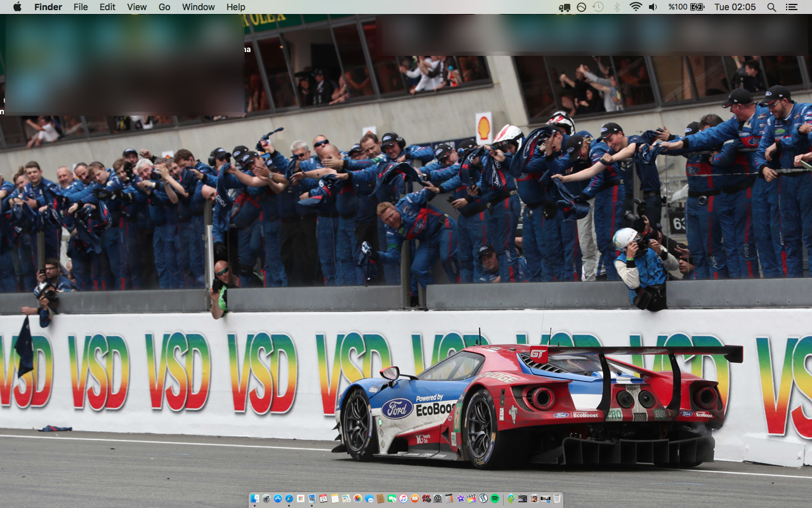Open the View menu
This screenshot has width=812, height=508.
137,7
